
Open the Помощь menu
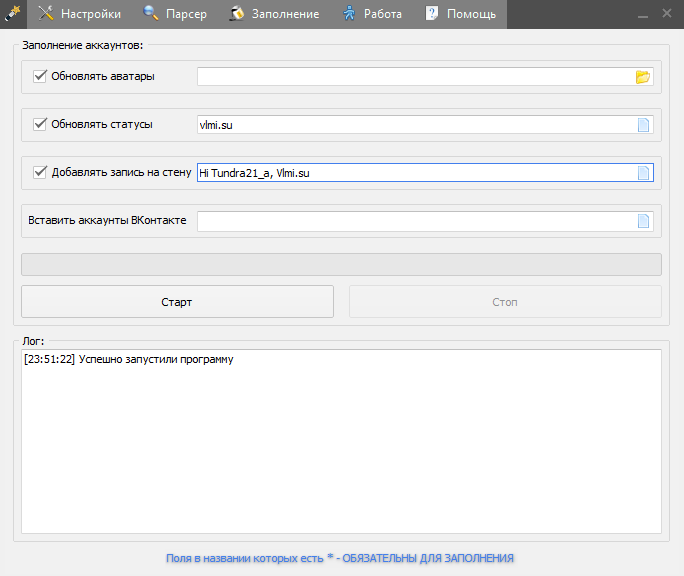click(x=460, y=14)
